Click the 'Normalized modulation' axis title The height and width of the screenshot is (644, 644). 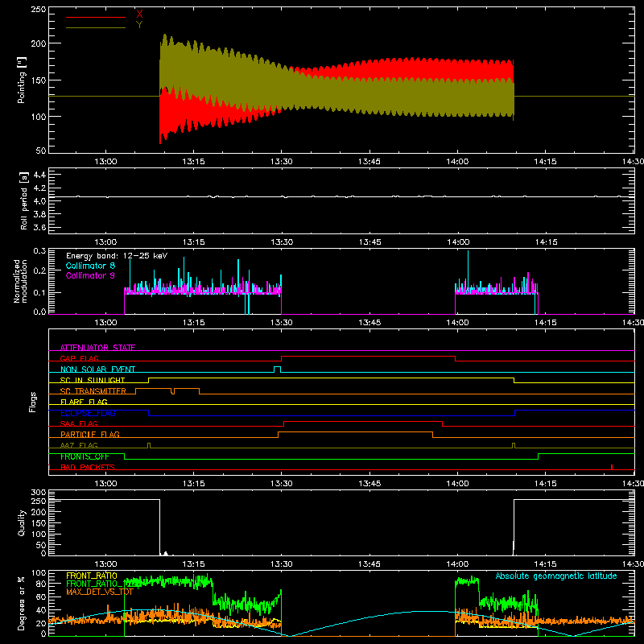(x=19, y=281)
